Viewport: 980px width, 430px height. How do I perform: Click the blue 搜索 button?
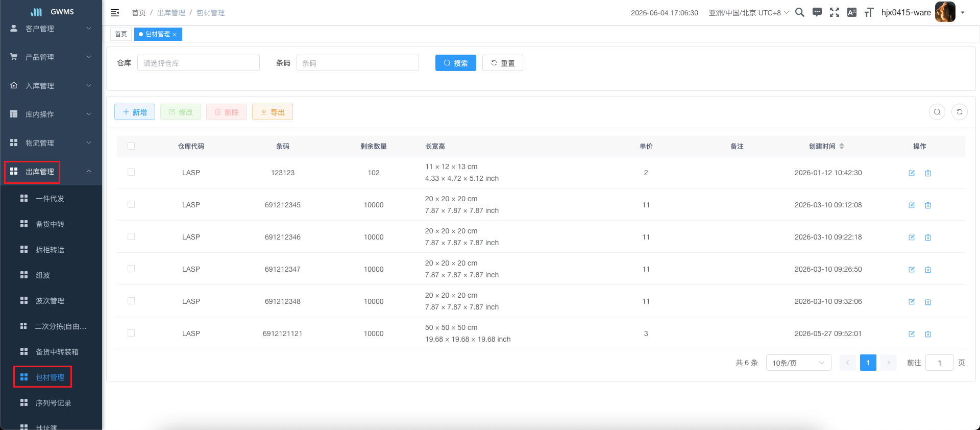[x=456, y=63]
